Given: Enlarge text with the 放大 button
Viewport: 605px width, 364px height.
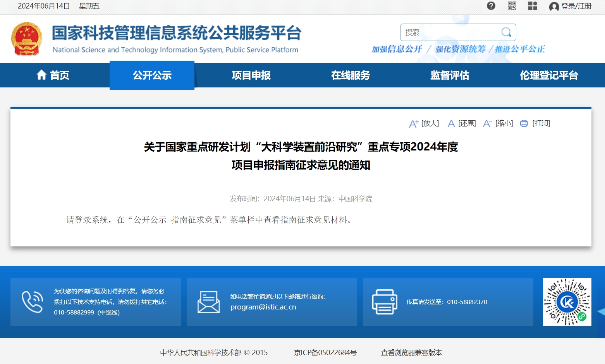Looking at the screenshot, I should pos(424,123).
